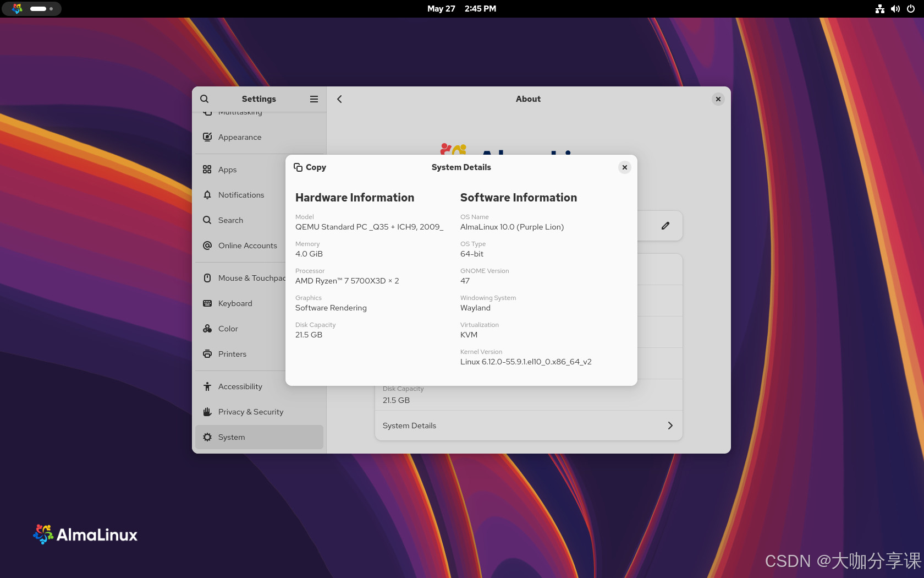Select Appearance in Settings sidebar
The height and width of the screenshot is (578, 924).
tap(259, 137)
